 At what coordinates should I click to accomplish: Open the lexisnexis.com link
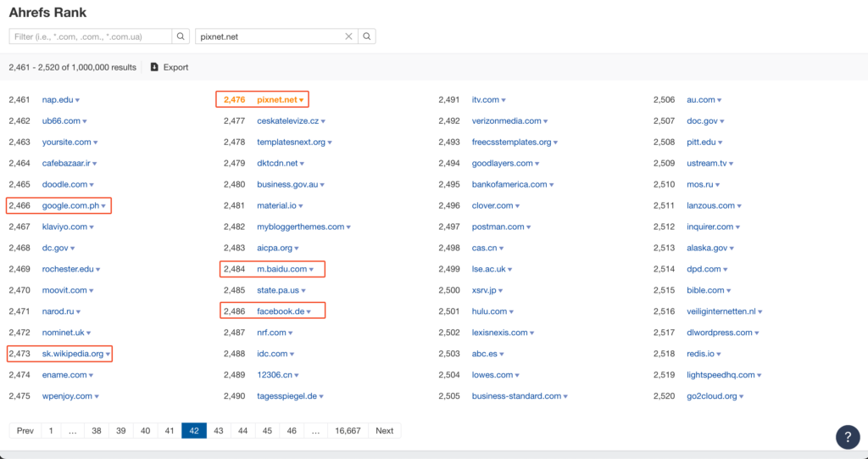(x=500, y=333)
